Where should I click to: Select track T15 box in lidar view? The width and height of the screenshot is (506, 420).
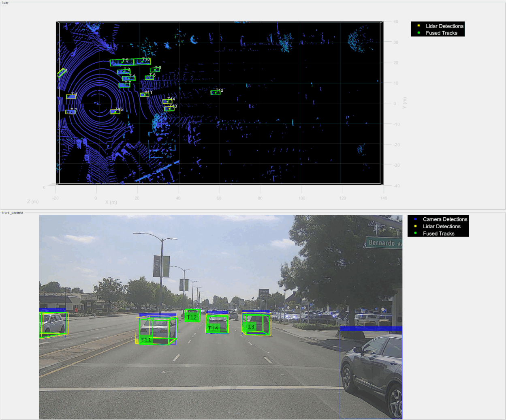115,111
